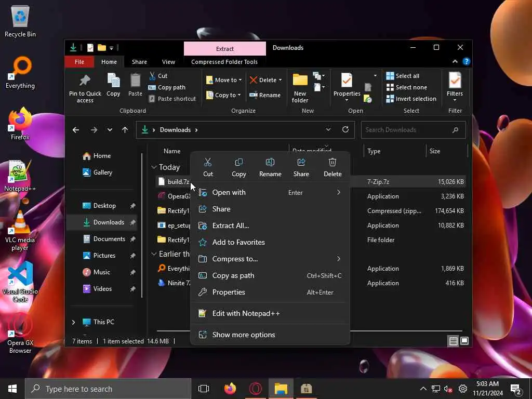Click the ribbon Paste button
The height and width of the screenshot is (399, 532).
[x=135, y=85]
